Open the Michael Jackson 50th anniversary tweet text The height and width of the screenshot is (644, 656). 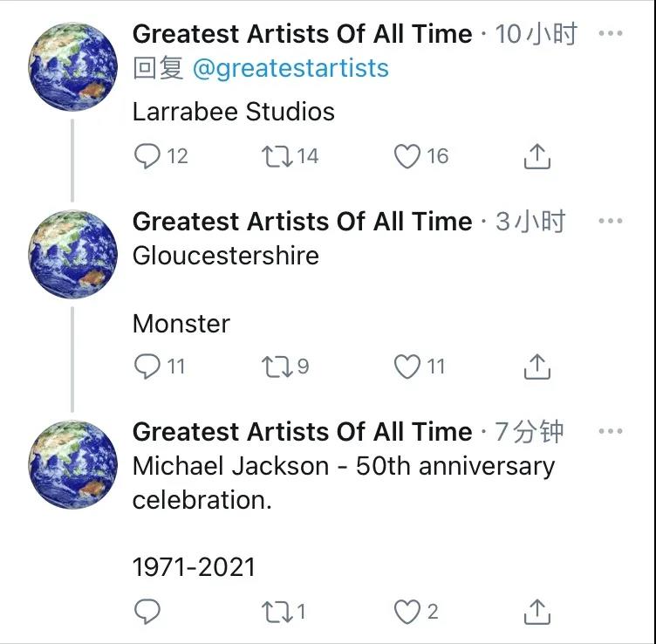click(x=343, y=483)
